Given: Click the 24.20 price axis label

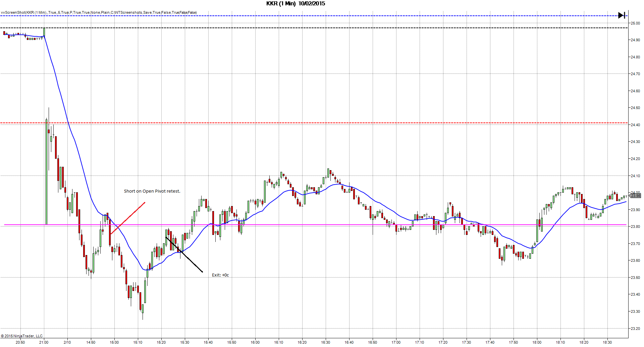Looking at the screenshot, I should tap(635, 159).
